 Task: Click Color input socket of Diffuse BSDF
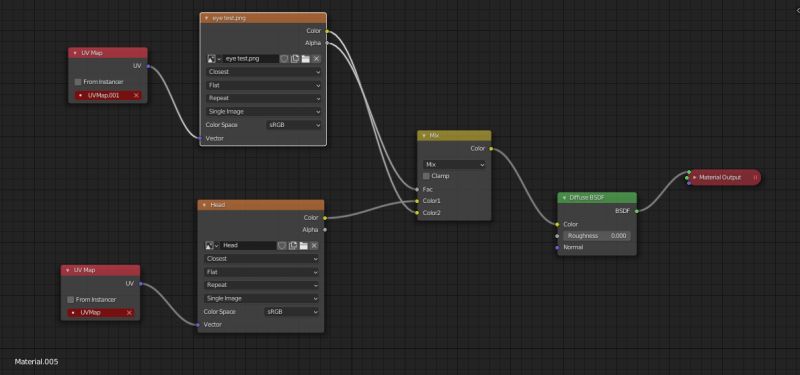coord(558,224)
